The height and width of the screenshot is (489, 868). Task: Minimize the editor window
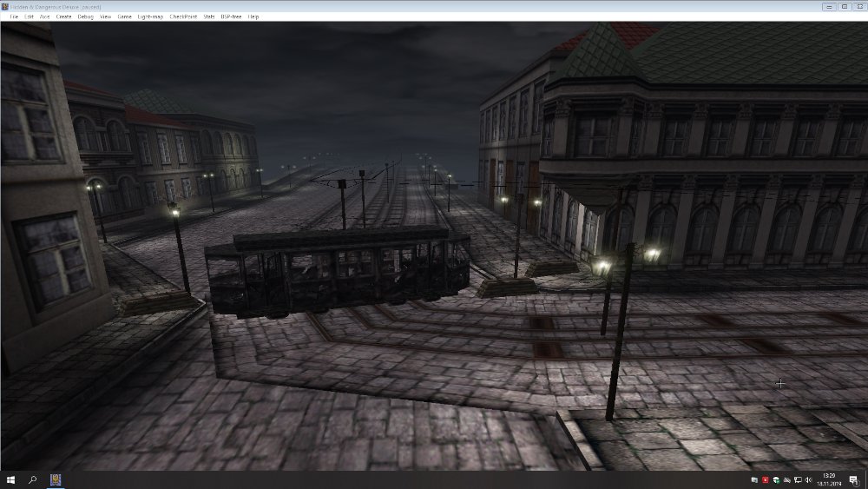click(x=829, y=7)
